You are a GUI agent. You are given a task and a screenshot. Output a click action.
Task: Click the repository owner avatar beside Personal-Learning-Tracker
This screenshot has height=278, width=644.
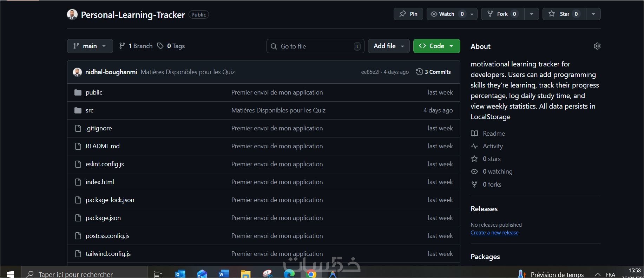[72, 14]
